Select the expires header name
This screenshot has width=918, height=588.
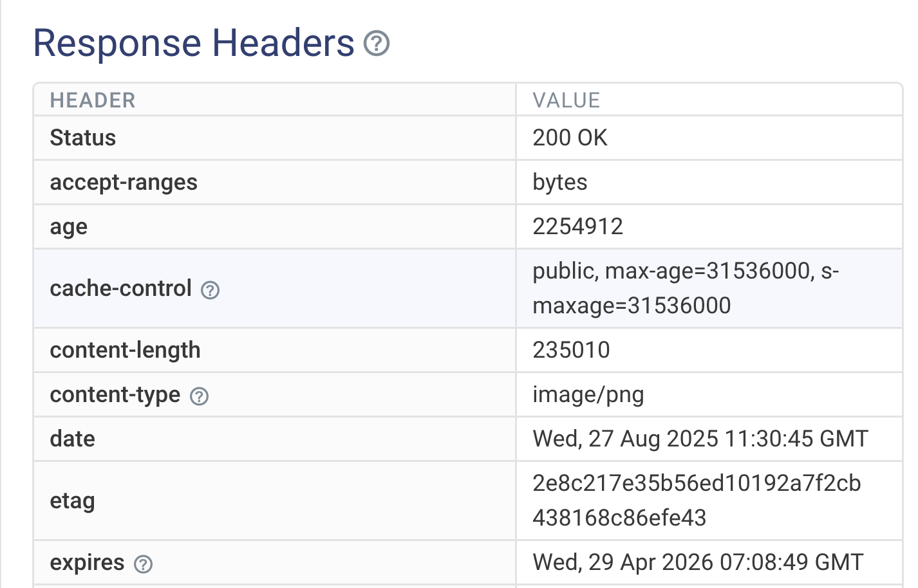(88, 564)
